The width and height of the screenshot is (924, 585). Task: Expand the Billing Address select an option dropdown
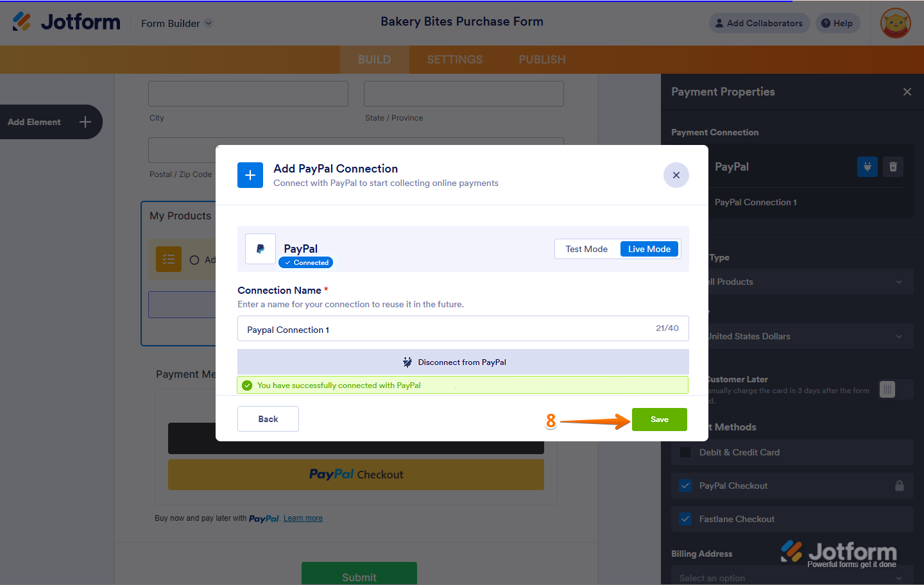click(x=792, y=577)
